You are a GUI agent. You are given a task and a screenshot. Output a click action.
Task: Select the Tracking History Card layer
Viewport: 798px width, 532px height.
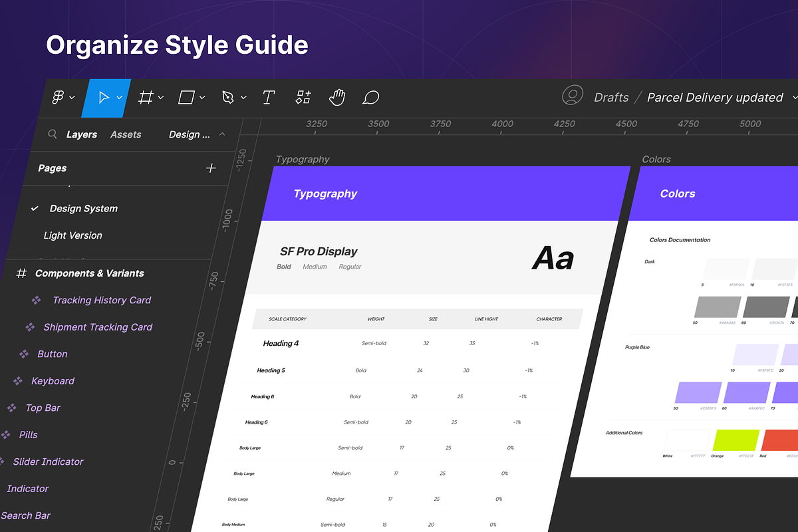point(102,301)
